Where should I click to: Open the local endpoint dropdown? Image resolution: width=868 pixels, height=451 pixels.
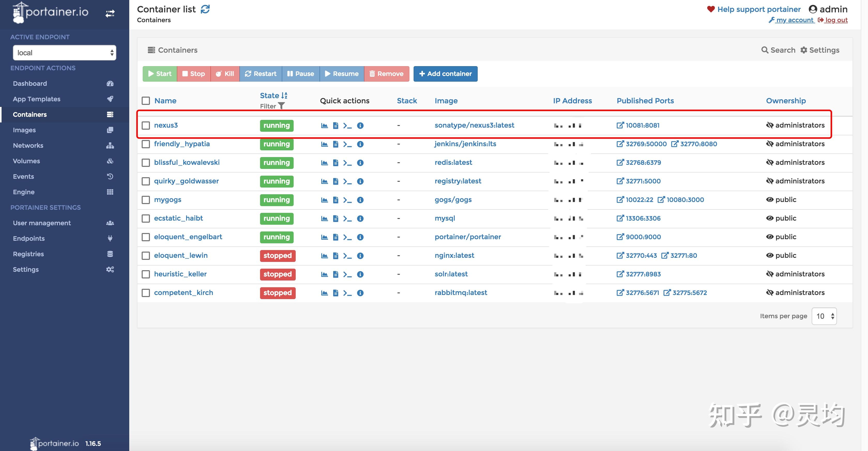[x=64, y=52]
